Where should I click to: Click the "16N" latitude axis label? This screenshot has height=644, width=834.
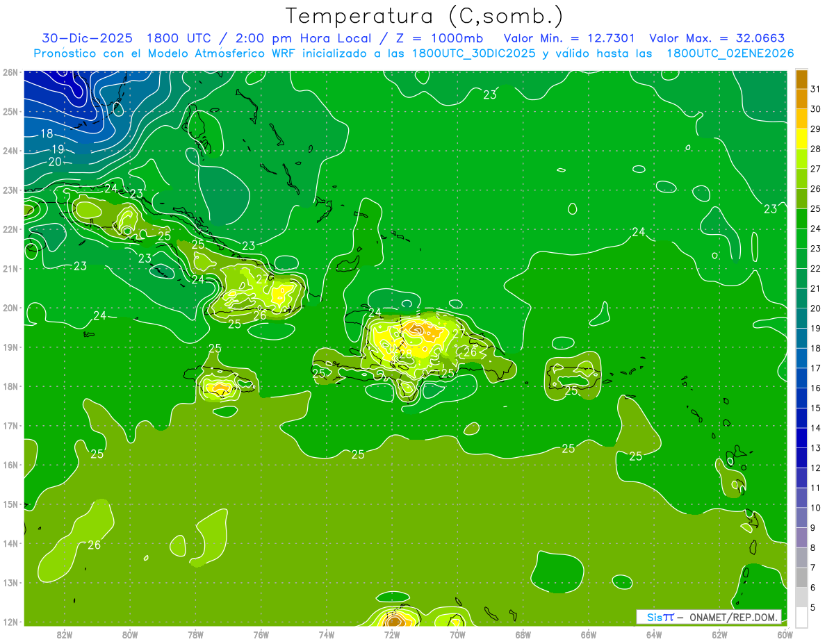pos(10,465)
